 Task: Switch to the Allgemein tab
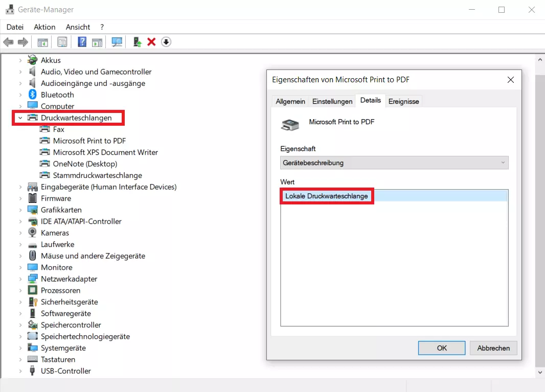coord(290,101)
